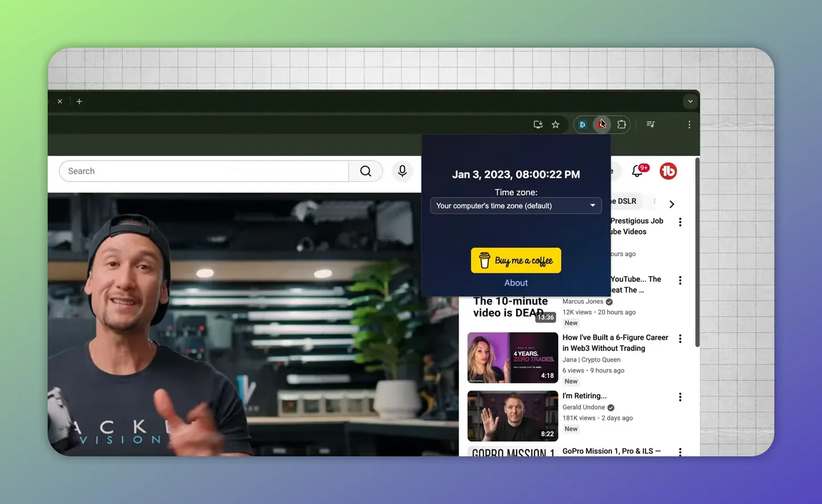Click into the YouTube Search field
The image size is (822, 504).
204,171
